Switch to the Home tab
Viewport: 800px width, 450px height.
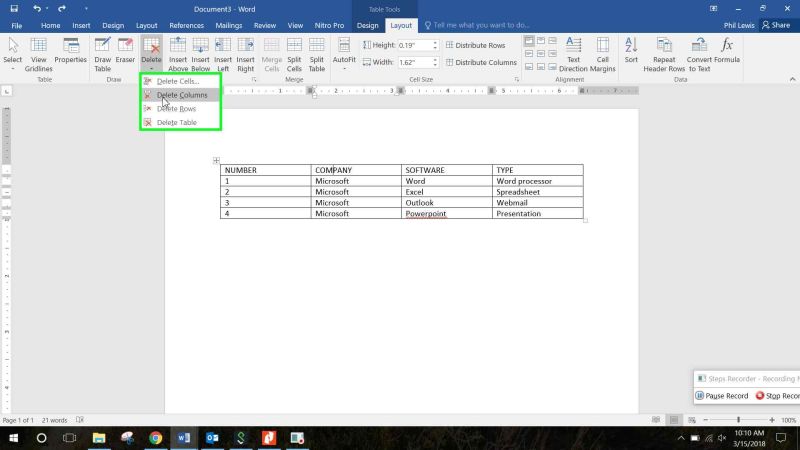pyautogui.click(x=51, y=26)
